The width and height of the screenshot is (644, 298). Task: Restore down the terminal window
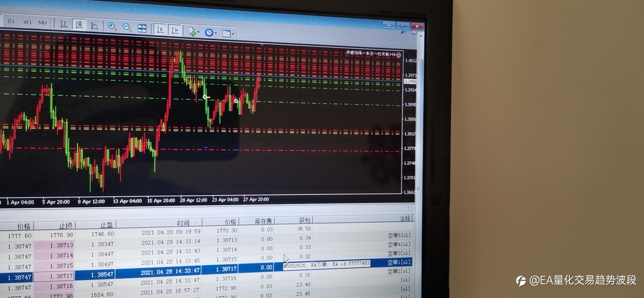[402, 26]
